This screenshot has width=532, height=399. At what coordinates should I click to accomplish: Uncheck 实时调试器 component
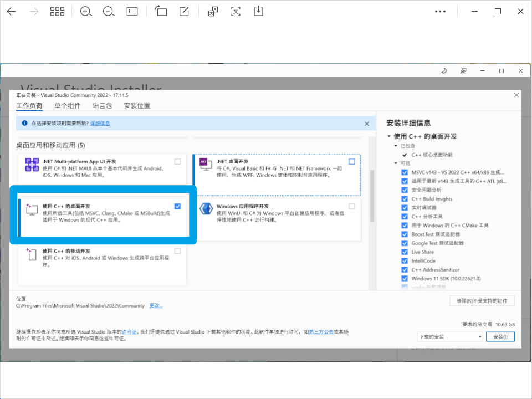tap(405, 208)
